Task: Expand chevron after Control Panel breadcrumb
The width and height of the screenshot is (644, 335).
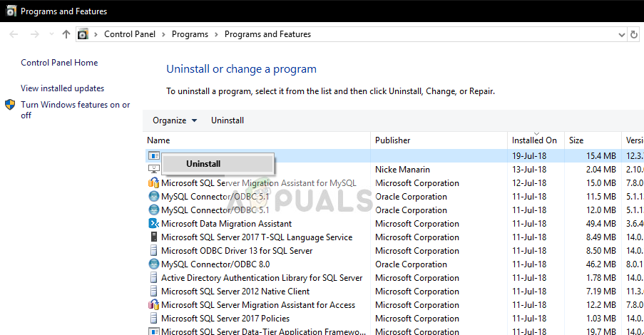Action: click(163, 34)
